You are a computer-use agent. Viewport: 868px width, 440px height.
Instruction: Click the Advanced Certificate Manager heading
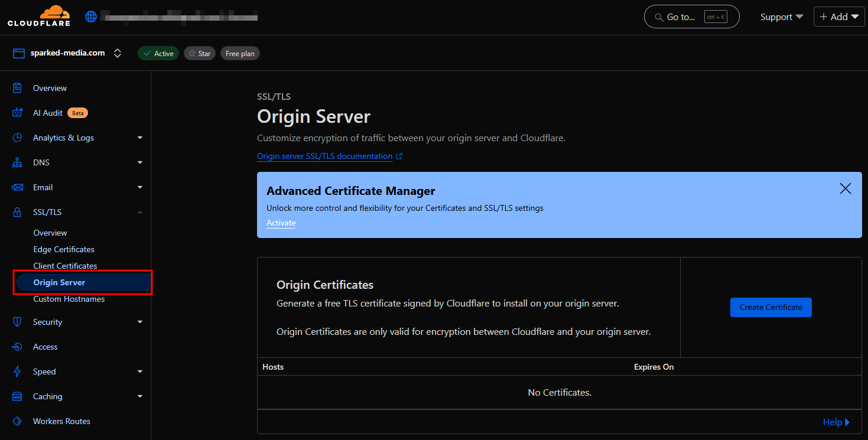coord(351,191)
